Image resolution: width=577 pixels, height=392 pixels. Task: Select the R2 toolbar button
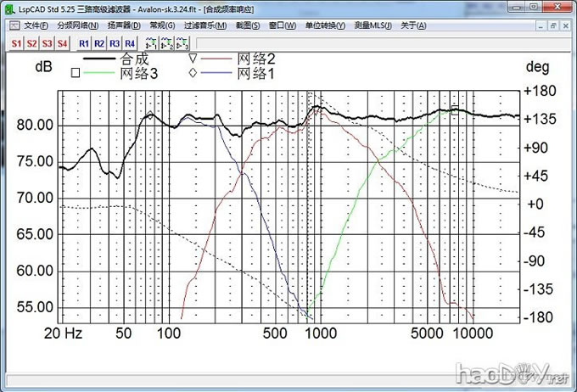[x=98, y=42]
